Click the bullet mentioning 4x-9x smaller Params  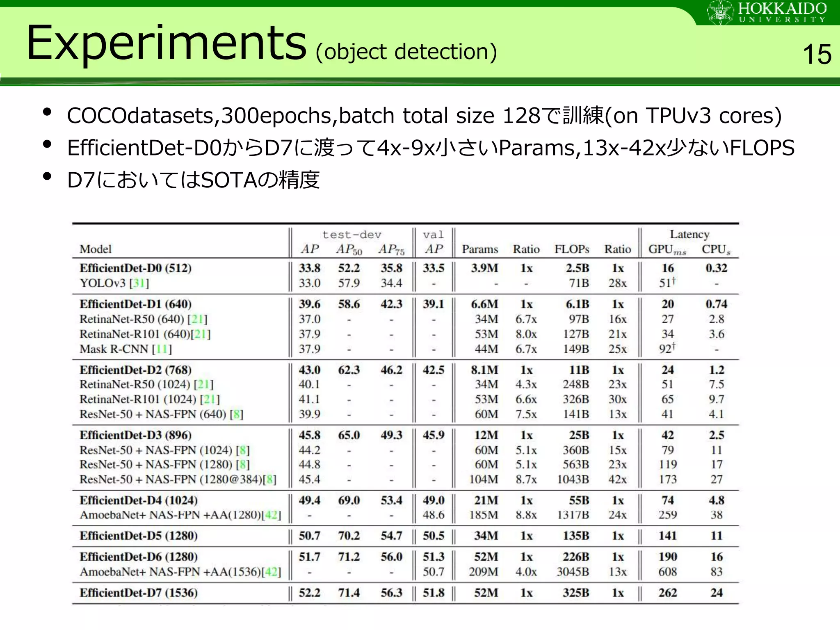[431, 148]
